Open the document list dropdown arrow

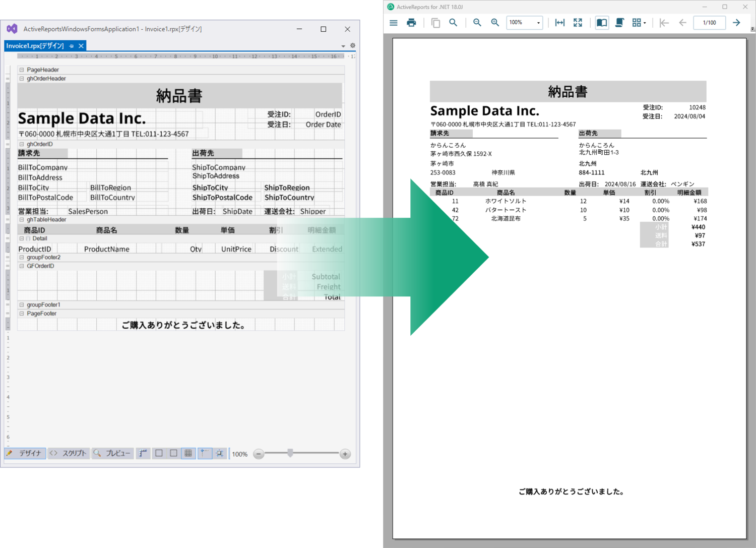click(x=343, y=46)
